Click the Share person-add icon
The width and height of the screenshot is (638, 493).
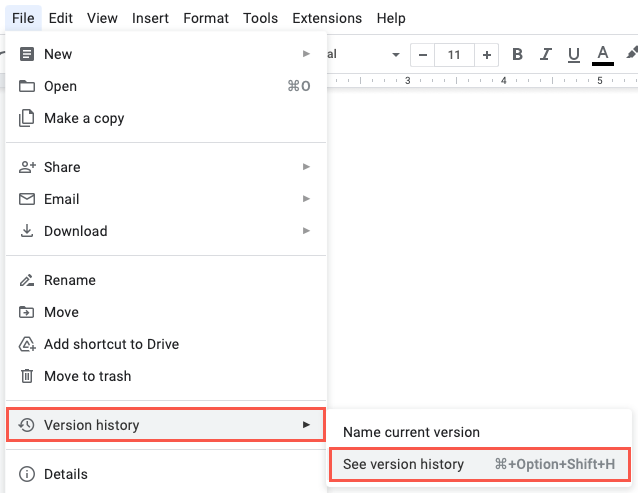click(x=27, y=167)
